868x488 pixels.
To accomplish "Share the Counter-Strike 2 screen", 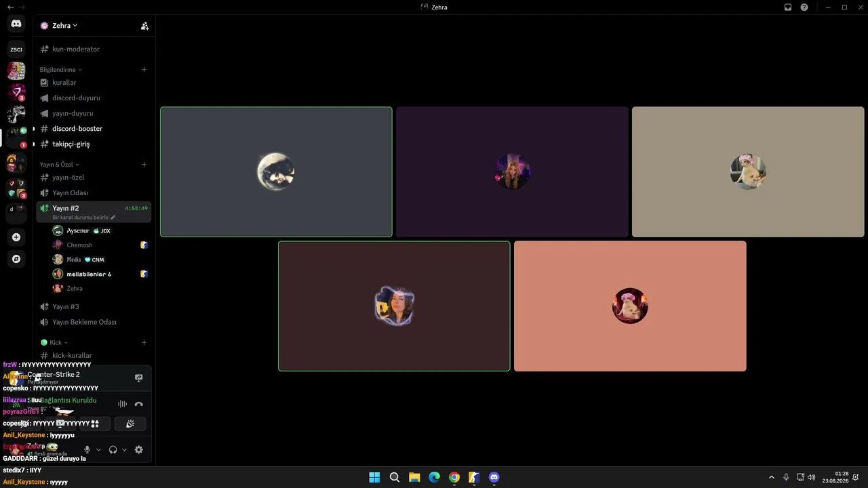I will coord(139,378).
